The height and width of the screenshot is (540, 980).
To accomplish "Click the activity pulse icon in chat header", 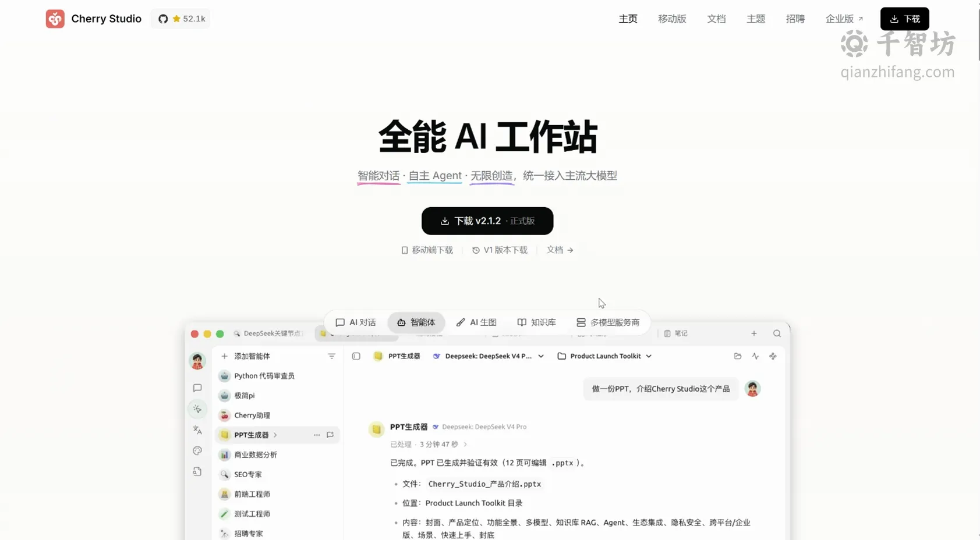I will [x=755, y=356].
